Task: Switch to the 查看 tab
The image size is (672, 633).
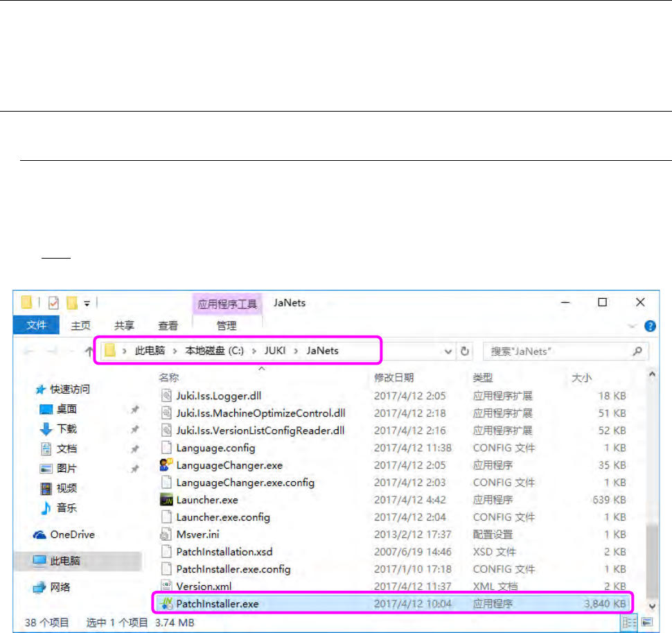Action: (168, 325)
